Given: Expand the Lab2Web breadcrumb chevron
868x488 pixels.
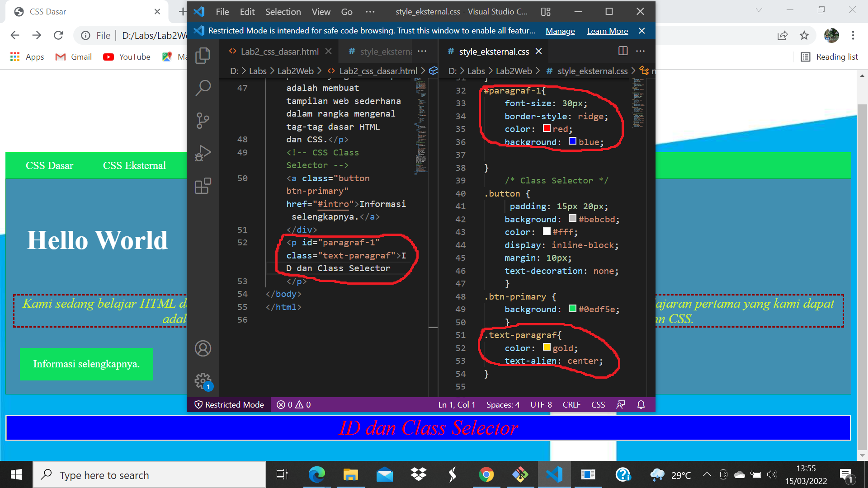Looking at the screenshot, I should pos(538,71).
